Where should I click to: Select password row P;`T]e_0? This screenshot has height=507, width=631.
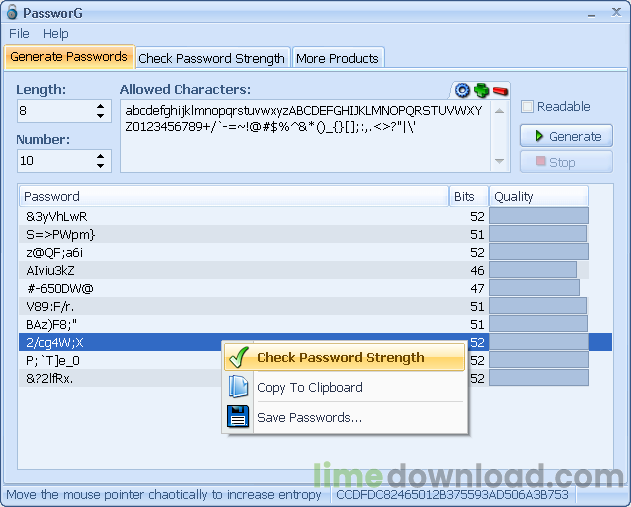point(304,360)
